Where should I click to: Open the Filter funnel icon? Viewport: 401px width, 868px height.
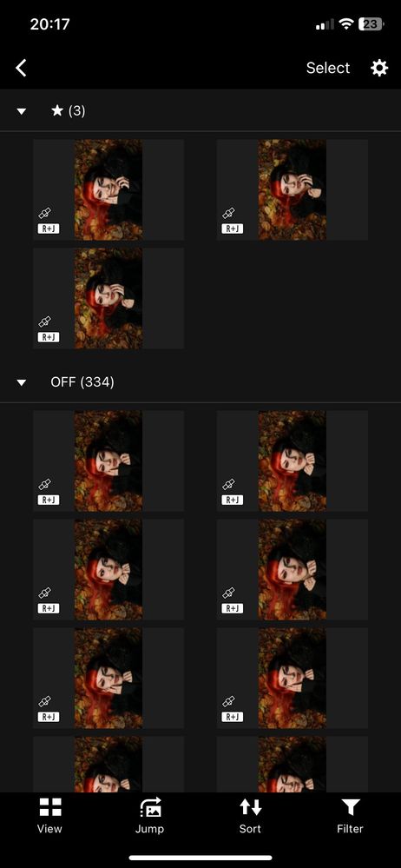(350, 807)
